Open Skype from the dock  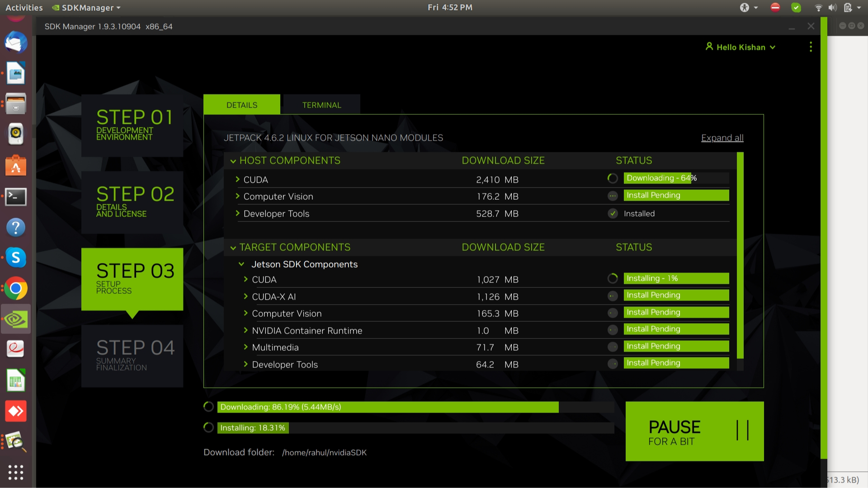click(x=16, y=258)
